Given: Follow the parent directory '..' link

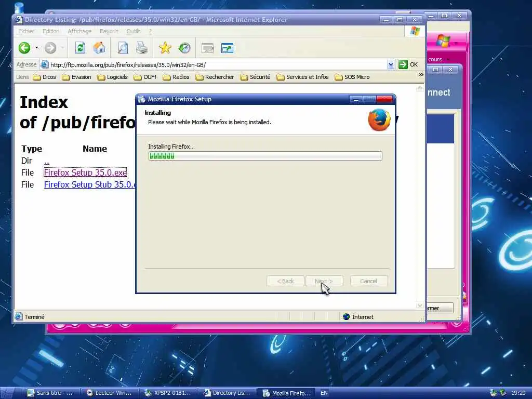Looking at the screenshot, I should tap(47, 161).
